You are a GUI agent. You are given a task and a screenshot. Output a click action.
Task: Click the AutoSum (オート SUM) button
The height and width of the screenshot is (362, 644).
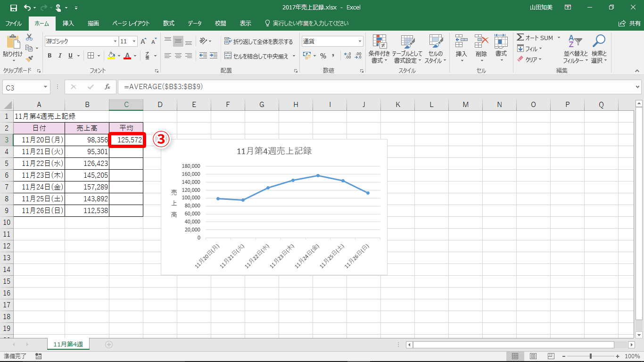(x=536, y=38)
